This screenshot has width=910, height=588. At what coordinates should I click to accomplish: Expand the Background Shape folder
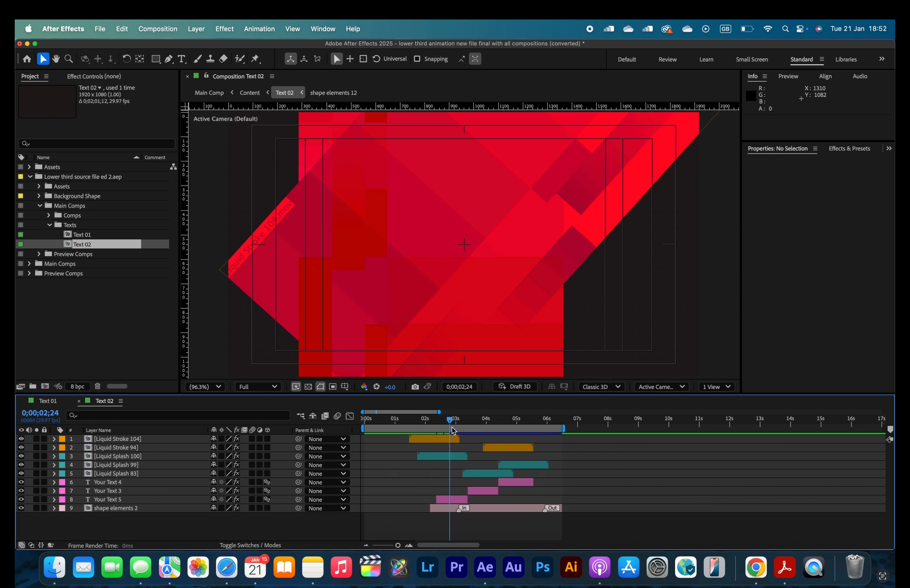[x=38, y=196]
